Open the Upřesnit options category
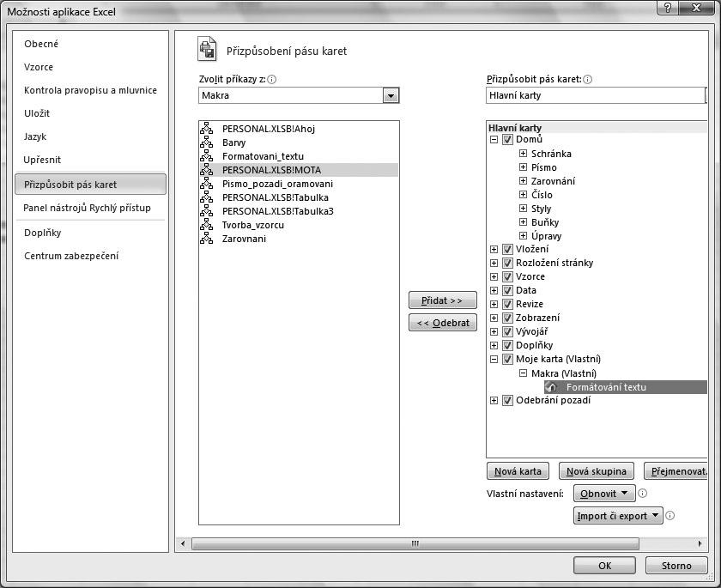Image resolution: width=721 pixels, height=588 pixels. pos(42,160)
